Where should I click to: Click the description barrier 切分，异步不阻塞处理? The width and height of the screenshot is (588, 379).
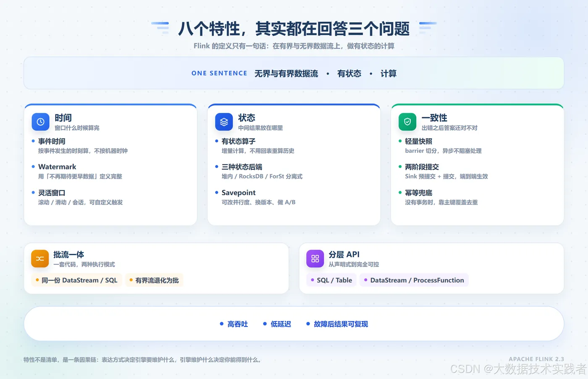pos(443,151)
